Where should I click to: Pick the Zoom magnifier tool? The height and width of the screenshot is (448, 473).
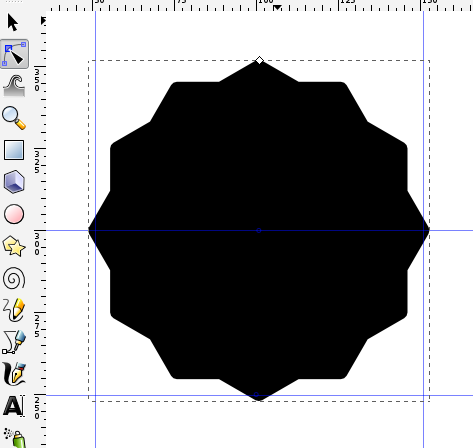[14, 118]
